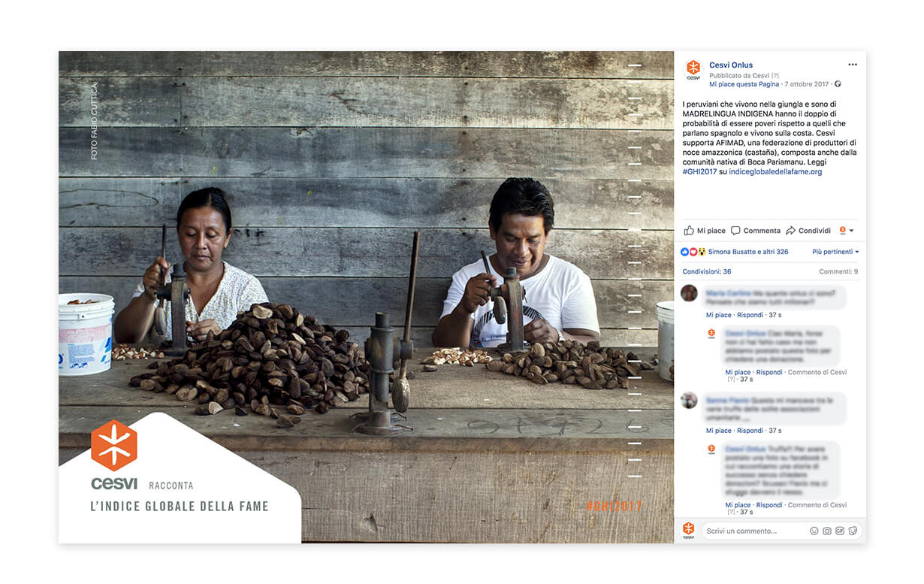Click the Condividi share button
Image resolution: width=924 pixels, height=584 pixels.
pos(808,231)
